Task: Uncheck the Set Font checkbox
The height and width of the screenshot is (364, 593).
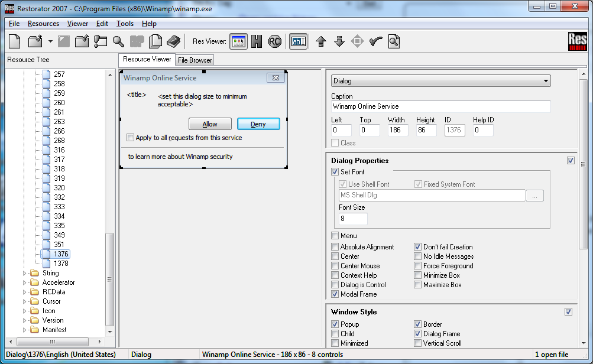Action: click(x=335, y=171)
